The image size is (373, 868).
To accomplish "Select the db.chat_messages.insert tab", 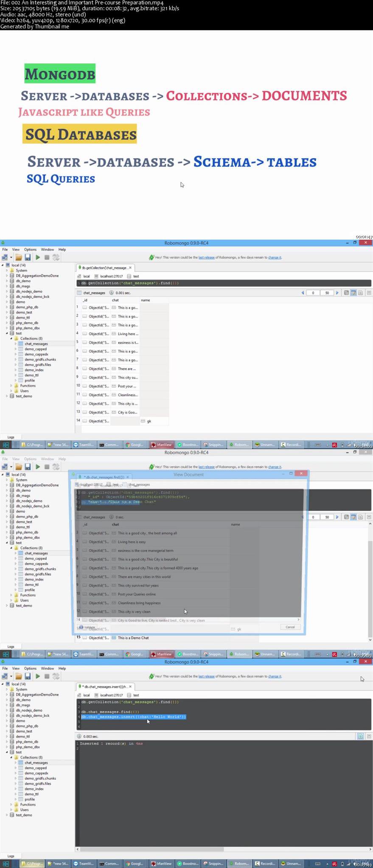I will pos(105,687).
